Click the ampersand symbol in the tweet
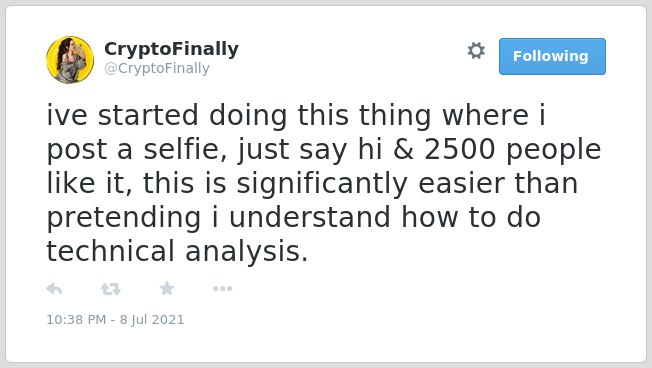Viewport: 652px width, 368px height. pyautogui.click(x=403, y=149)
